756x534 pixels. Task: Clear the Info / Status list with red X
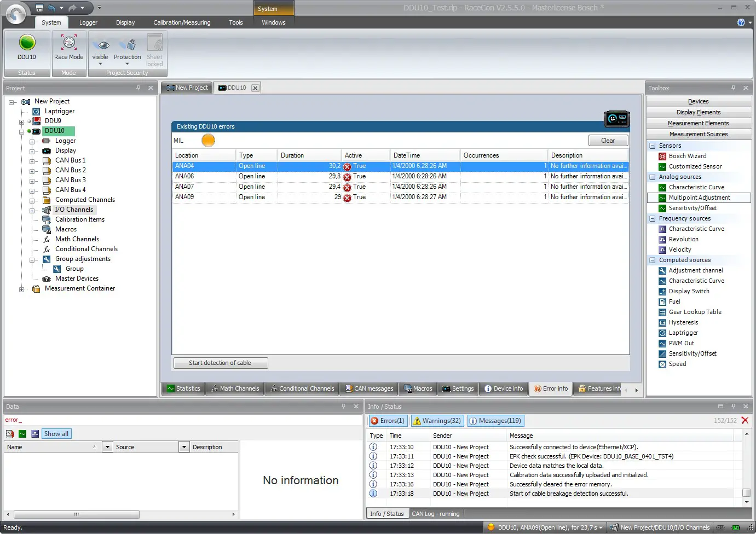pos(745,420)
